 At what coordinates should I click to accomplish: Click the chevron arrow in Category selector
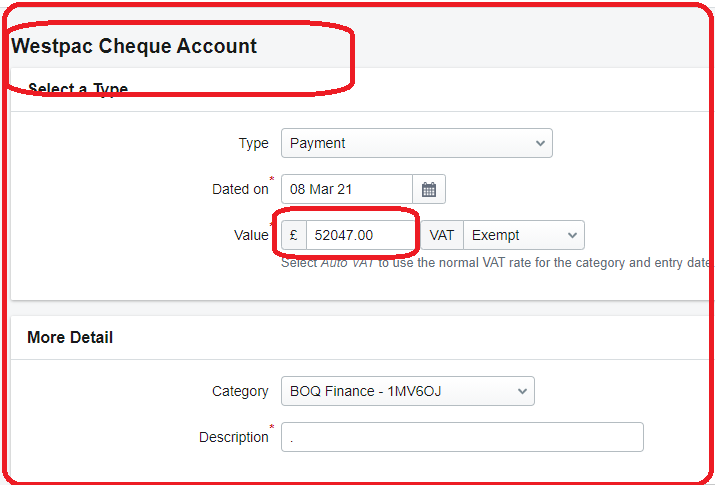pos(522,391)
